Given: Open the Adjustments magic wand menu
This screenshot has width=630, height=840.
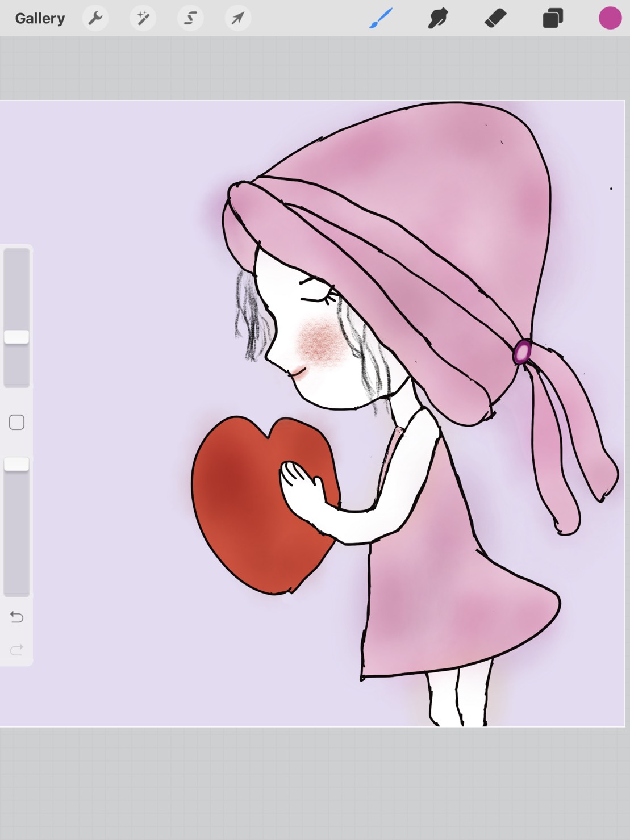Looking at the screenshot, I should [143, 18].
